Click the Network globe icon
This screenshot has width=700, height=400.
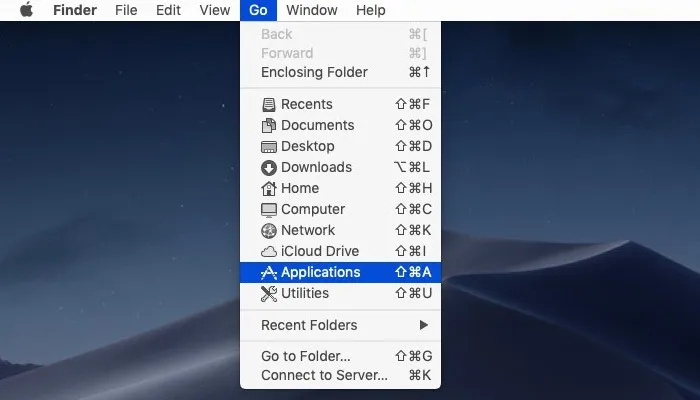(x=269, y=230)
